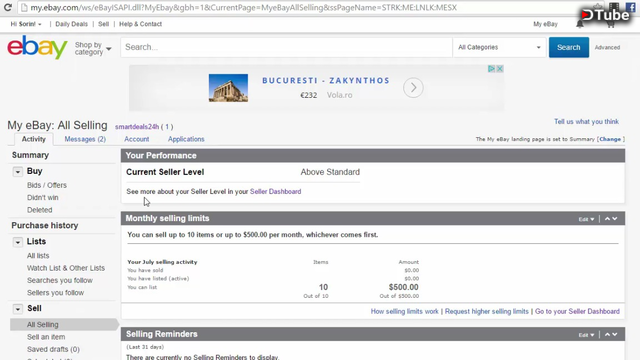Open How selling limits work
640x360 pixels.
[x=404, y=311]
